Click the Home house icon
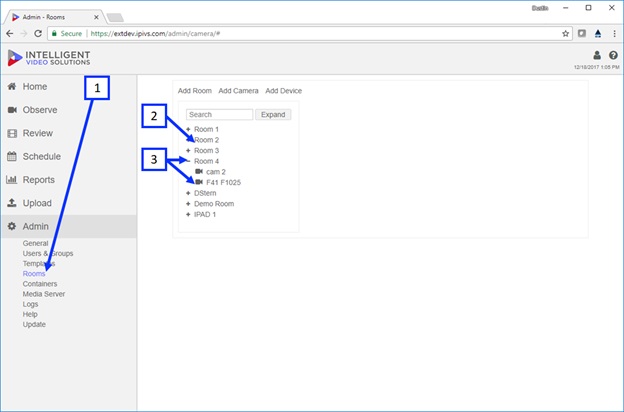This screenshot has height=412, width=624. pos(12,86)
